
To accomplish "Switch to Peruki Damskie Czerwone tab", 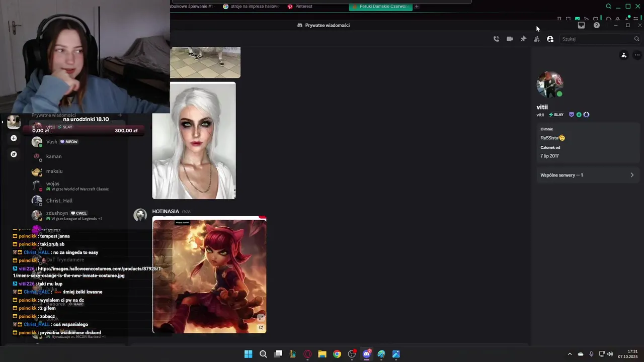I will pyautogui.click(x=380, y=7).
